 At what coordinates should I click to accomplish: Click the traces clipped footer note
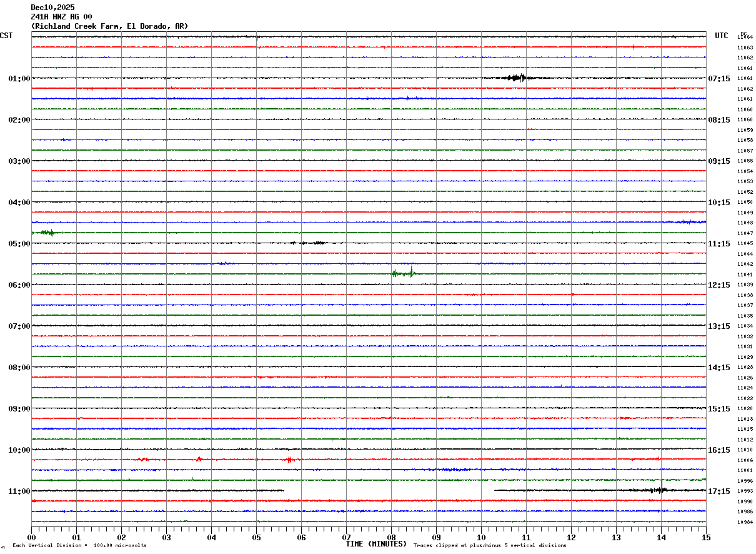click(490, 546)
